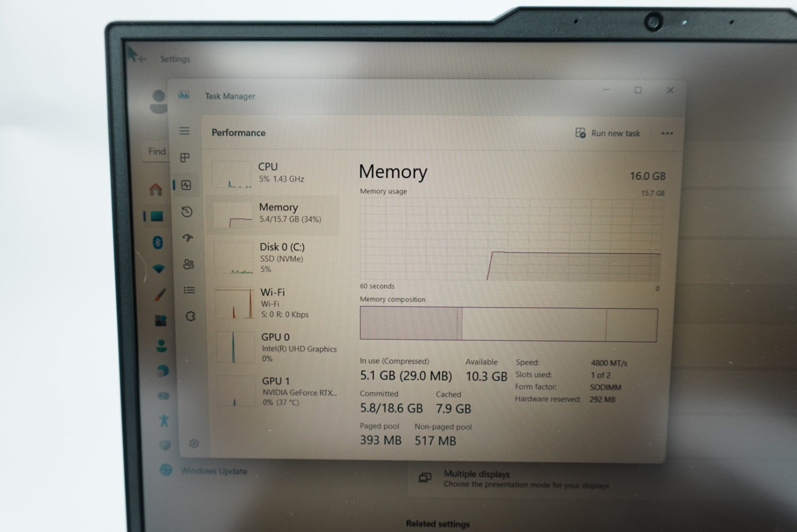Open Task Manager settings gear
Image resolution: width=797 pixels, height=532 pixels.
(194, 443)
